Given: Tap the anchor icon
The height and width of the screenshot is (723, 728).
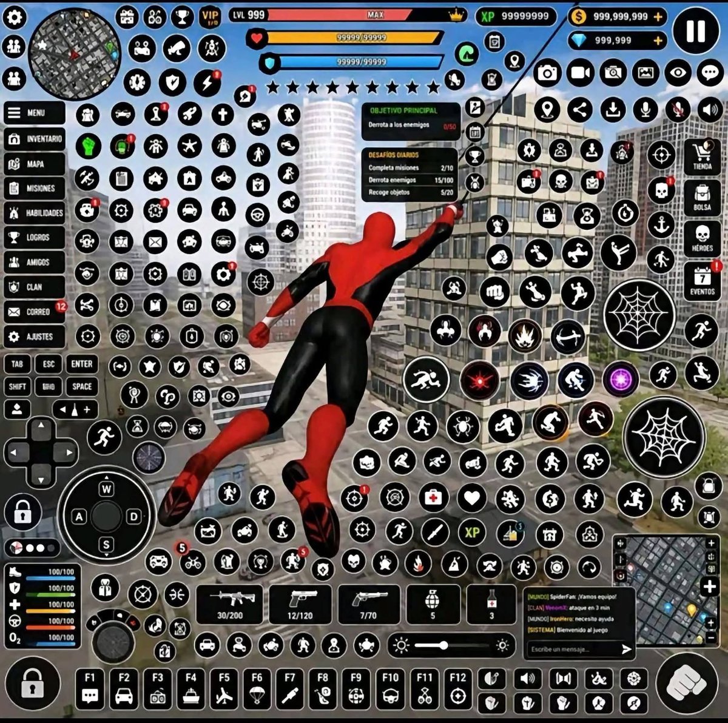Looking at the screenshot, I should click(x=661, y=226).
